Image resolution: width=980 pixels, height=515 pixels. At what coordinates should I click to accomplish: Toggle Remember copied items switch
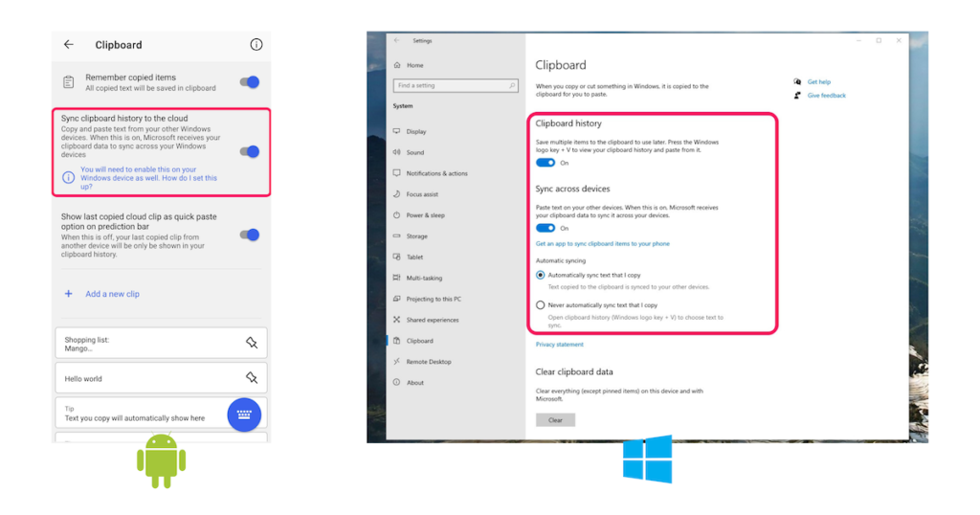click(250, 82)
